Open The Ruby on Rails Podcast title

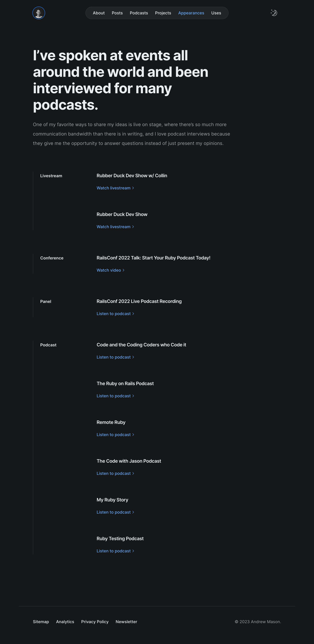click(x=125, y=384)
